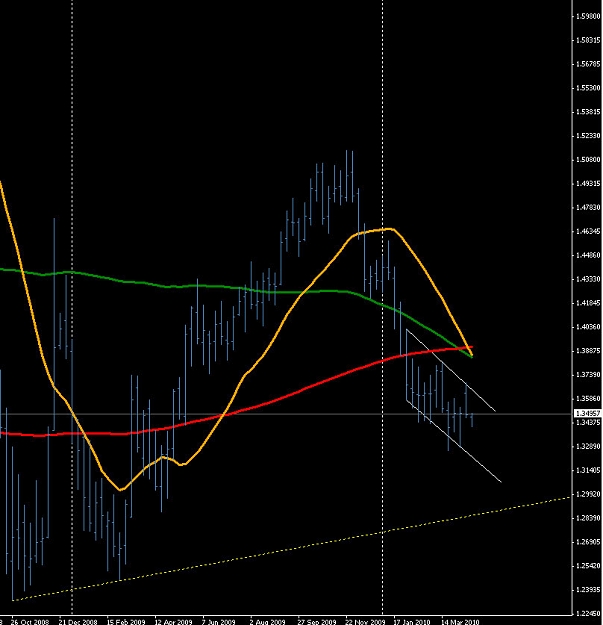The width and height of the screenshot is (603, 625).
Task: Select the 1.56785 price axis value
Action: (588, 64)
